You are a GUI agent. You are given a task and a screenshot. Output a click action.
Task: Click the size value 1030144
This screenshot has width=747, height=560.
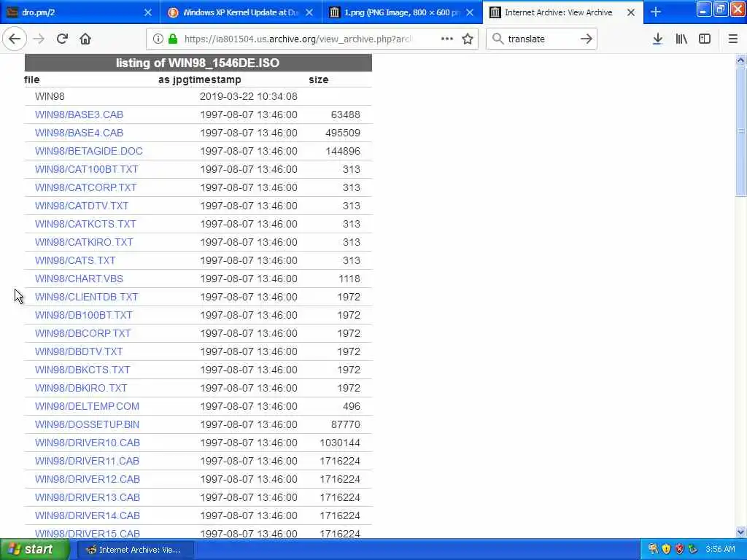point(340,443)
